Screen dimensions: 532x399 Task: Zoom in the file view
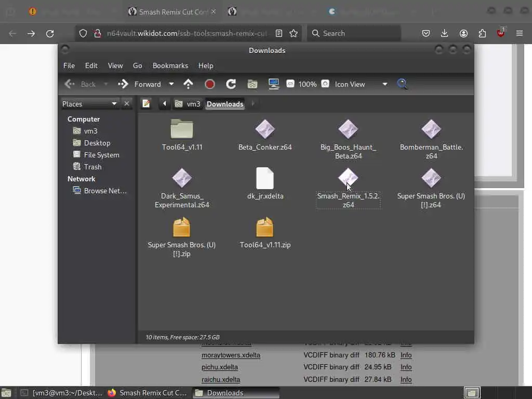pyautogui.click(x=325, y=84)
